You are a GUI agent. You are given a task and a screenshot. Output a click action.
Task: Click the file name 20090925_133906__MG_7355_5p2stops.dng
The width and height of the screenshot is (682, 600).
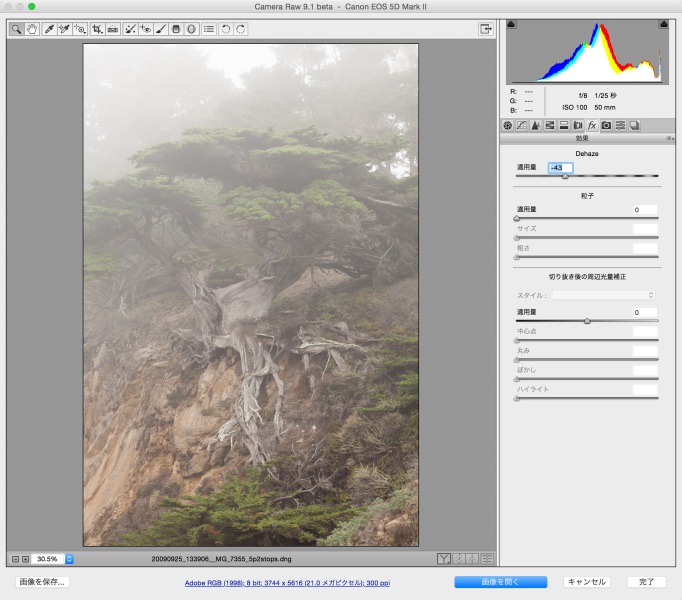click(221, 559)
